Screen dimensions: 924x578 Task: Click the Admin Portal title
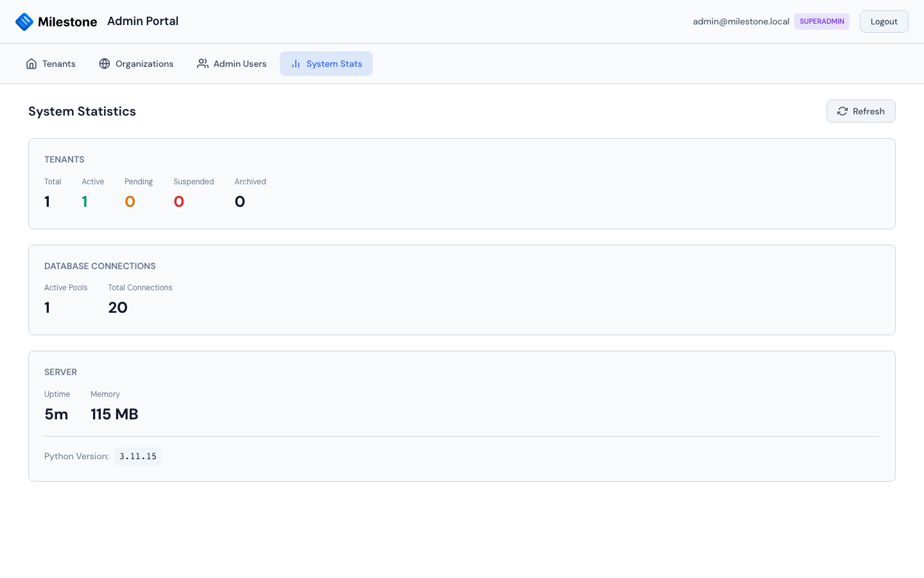pyautogui.click(x=143, y=21)
